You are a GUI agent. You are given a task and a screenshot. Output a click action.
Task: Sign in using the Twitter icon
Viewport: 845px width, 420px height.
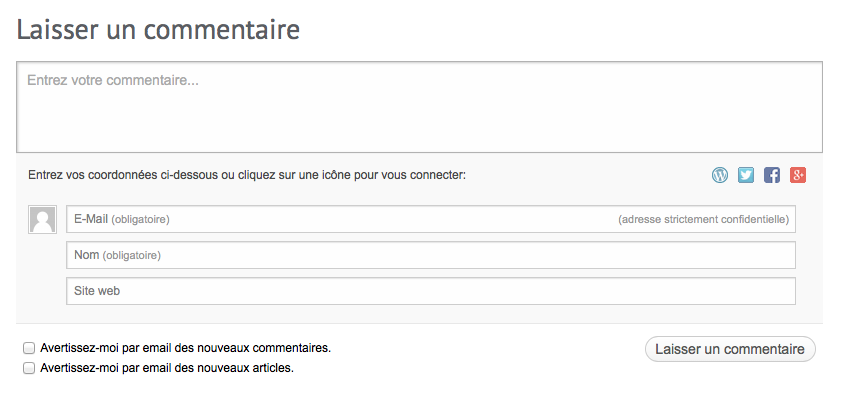pyautogui.click(x=746, y=175)
